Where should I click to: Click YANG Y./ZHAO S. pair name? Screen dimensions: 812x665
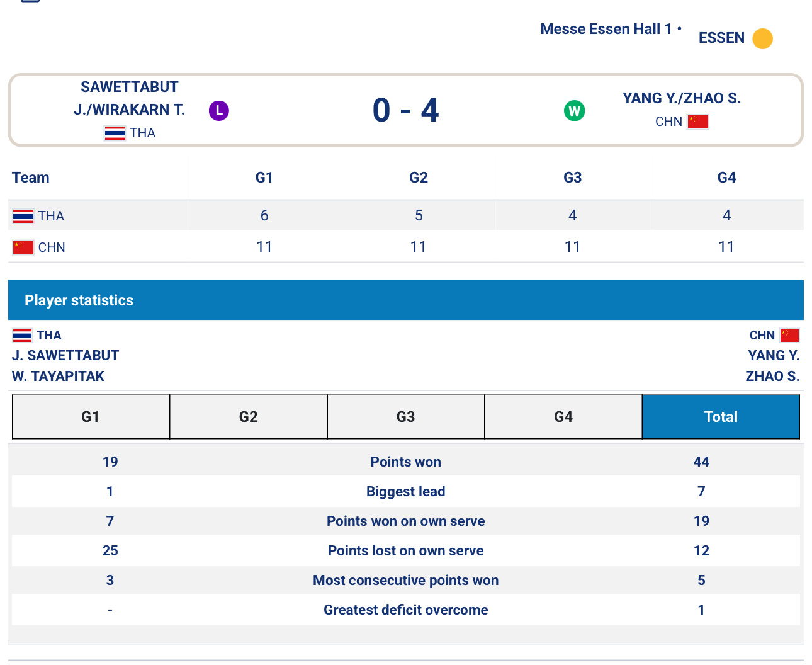(x=682, y=98)
